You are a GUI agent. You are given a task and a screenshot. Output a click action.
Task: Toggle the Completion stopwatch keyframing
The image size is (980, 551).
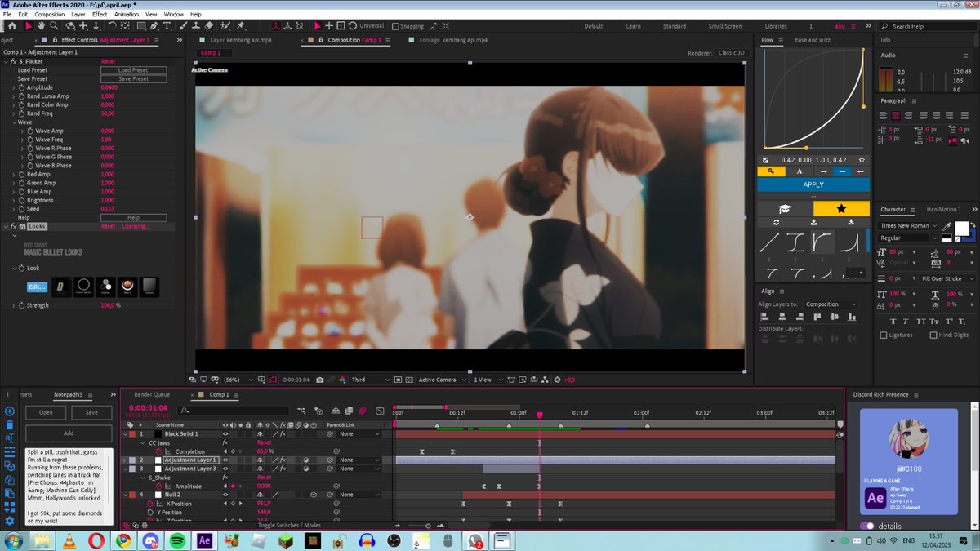(x=159, y=451)
